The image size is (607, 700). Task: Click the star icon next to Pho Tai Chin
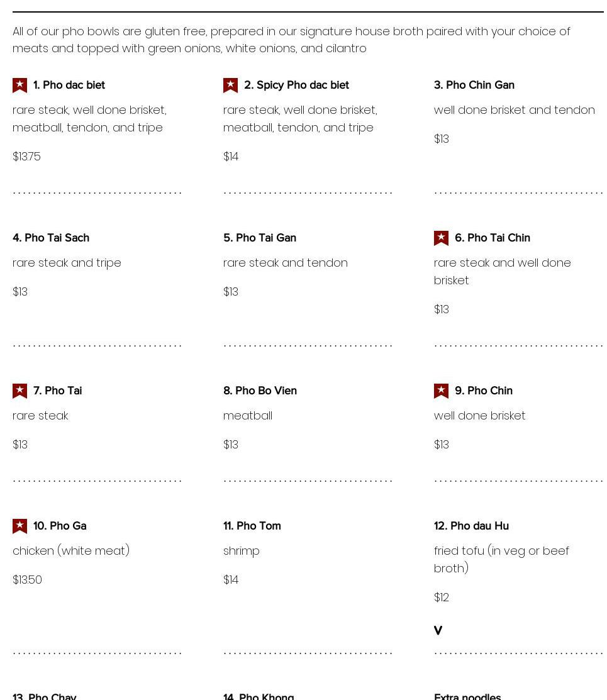click(442, 238)
